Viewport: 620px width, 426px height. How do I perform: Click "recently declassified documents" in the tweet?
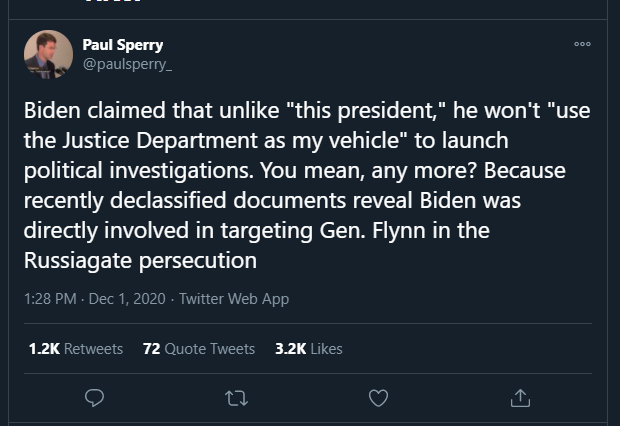185,200
